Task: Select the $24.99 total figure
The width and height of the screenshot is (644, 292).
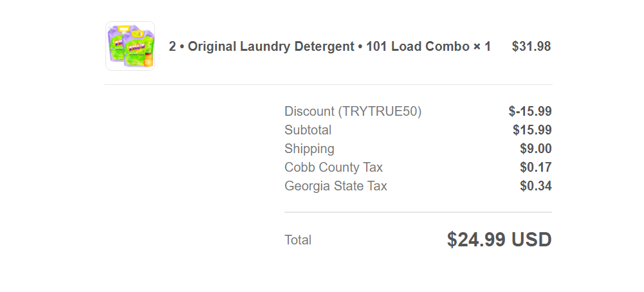Action: (477, 239)
